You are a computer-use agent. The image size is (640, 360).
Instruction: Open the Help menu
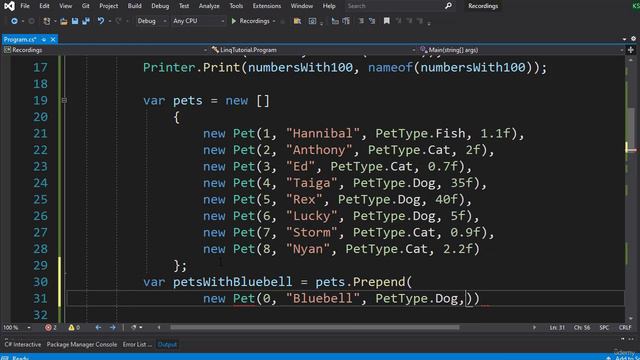329,6
